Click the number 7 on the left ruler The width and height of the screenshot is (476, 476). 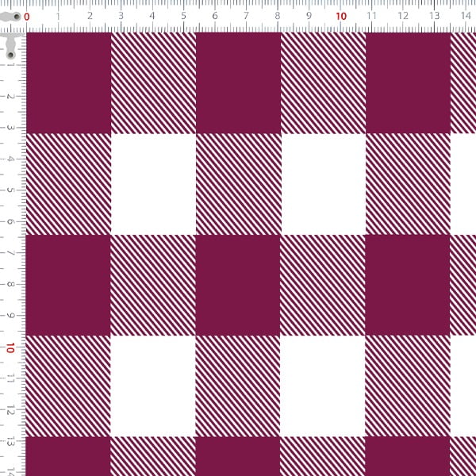coord(10,253)
